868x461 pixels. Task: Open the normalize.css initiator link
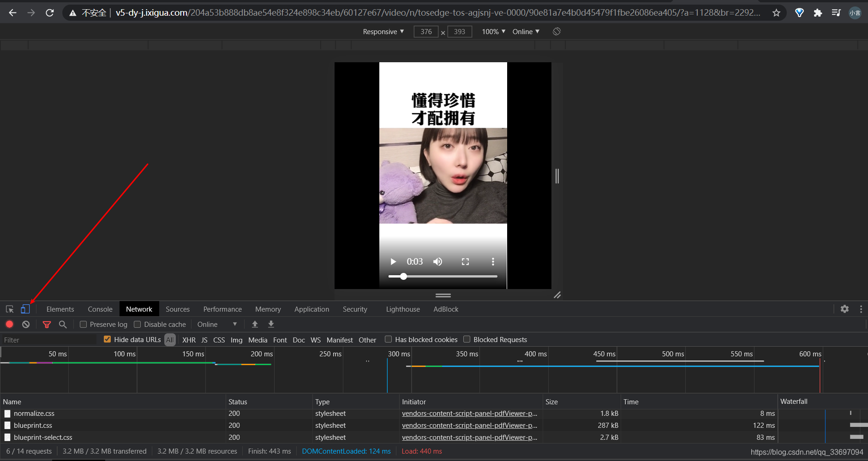point(469,414)
